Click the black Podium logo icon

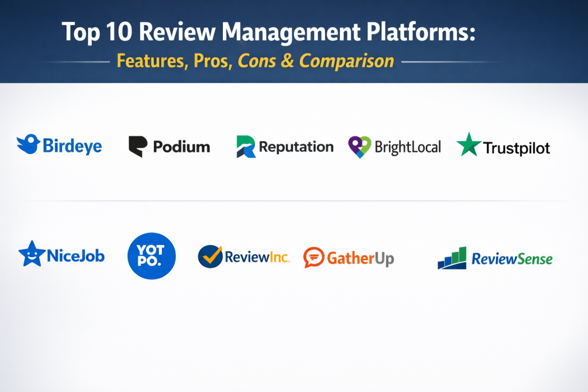point(138,146)
